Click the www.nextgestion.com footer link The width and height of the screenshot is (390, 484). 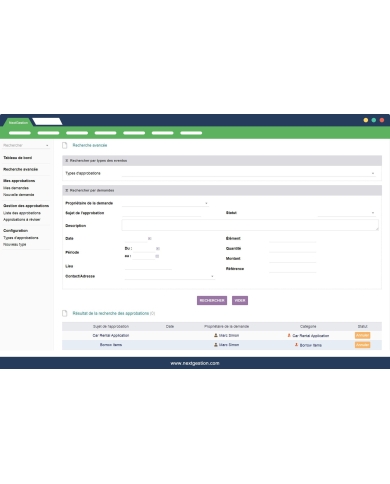point(195,363)
